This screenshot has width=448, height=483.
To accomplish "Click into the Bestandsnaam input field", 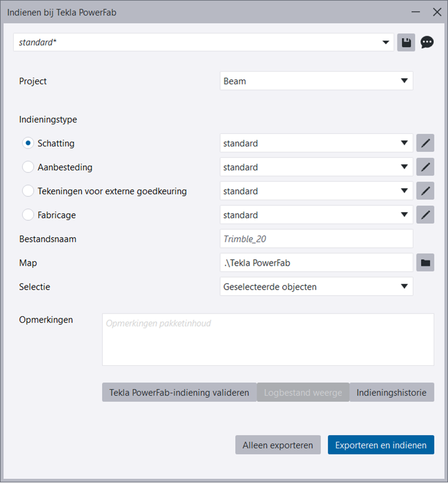I will pyautogui.click(x=316, y=239).
